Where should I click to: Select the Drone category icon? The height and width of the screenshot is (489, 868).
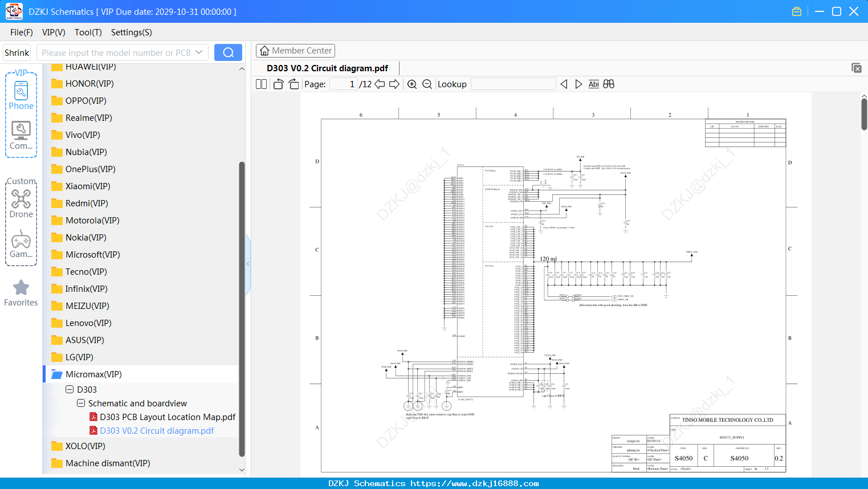click(21, 204)
